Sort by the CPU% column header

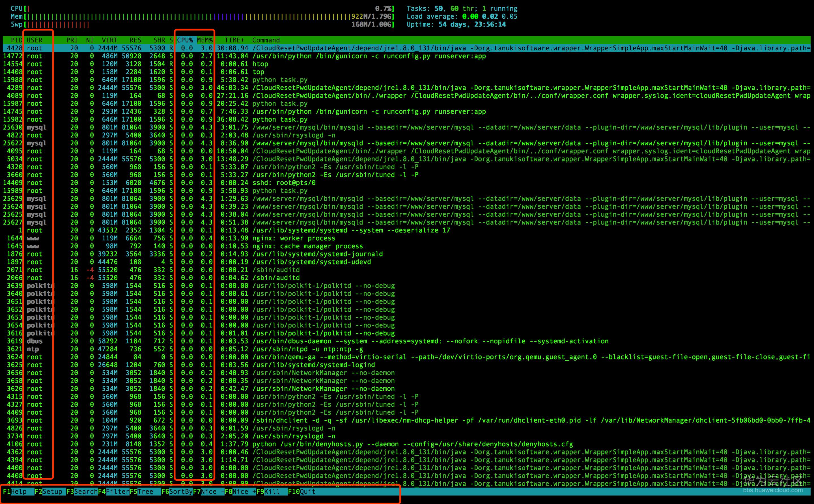coord(185,40)
